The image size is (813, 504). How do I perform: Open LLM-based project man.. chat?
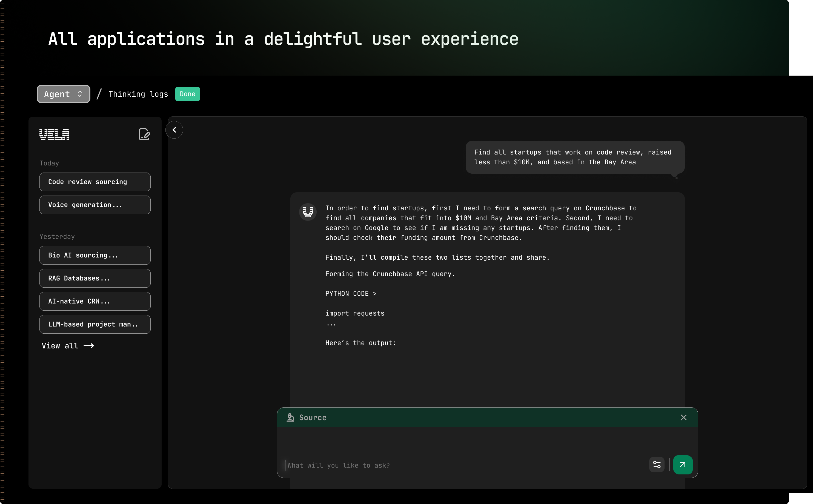click(x=95, y=324)
